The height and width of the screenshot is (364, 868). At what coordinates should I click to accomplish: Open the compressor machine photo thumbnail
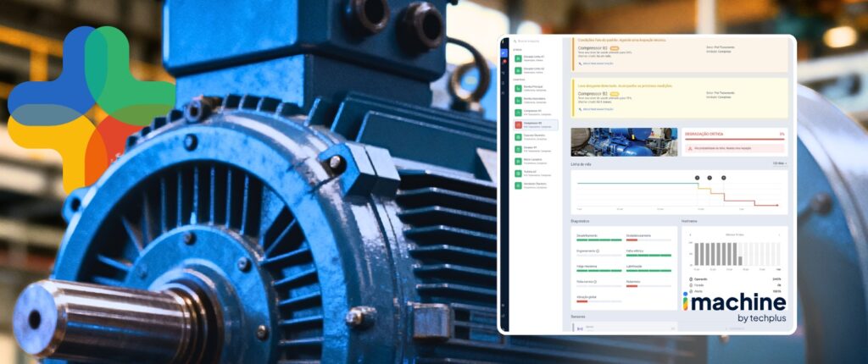coord(624,142)
